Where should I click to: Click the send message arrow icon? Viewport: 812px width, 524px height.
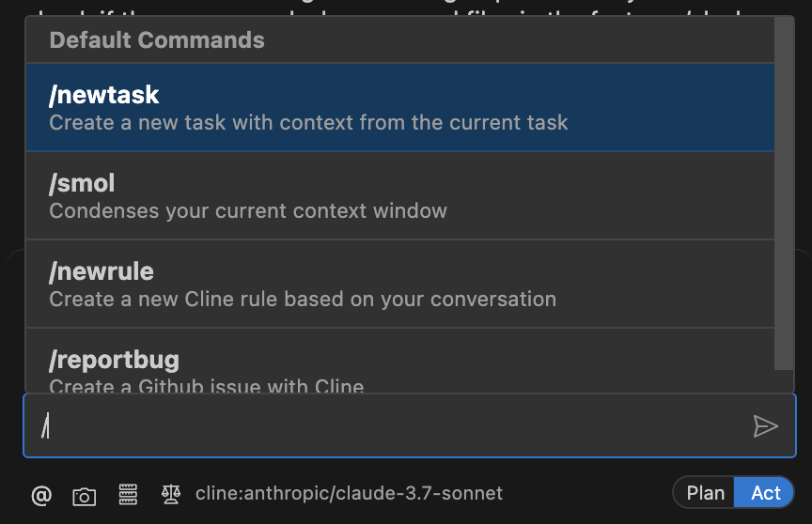[x=765, y=426]
